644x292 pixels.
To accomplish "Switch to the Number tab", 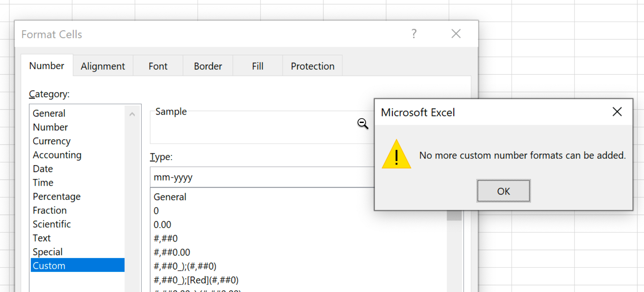I will [x=47, y=65].
